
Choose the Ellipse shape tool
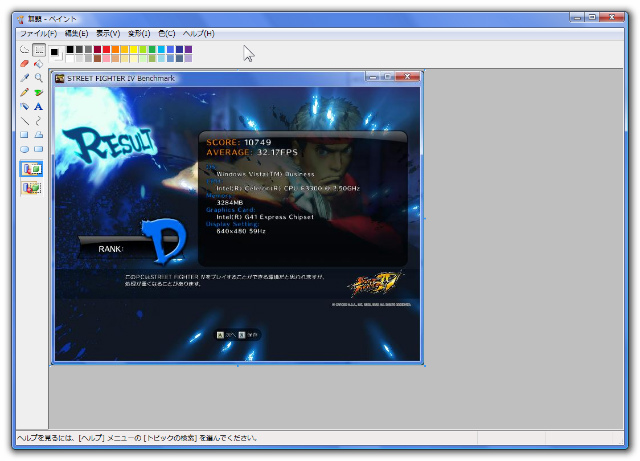[24, 149]
